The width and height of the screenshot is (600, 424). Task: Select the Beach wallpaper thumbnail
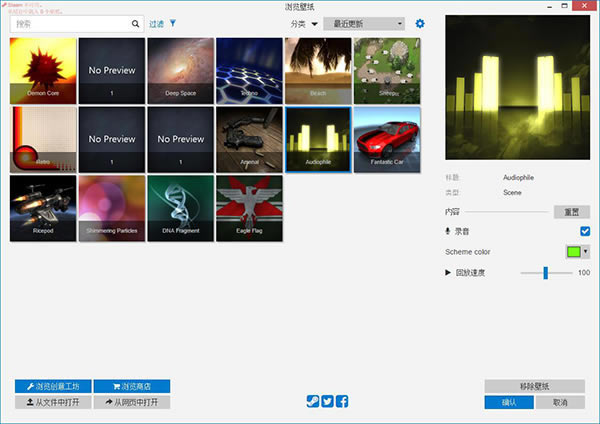(x=318, y=71)
